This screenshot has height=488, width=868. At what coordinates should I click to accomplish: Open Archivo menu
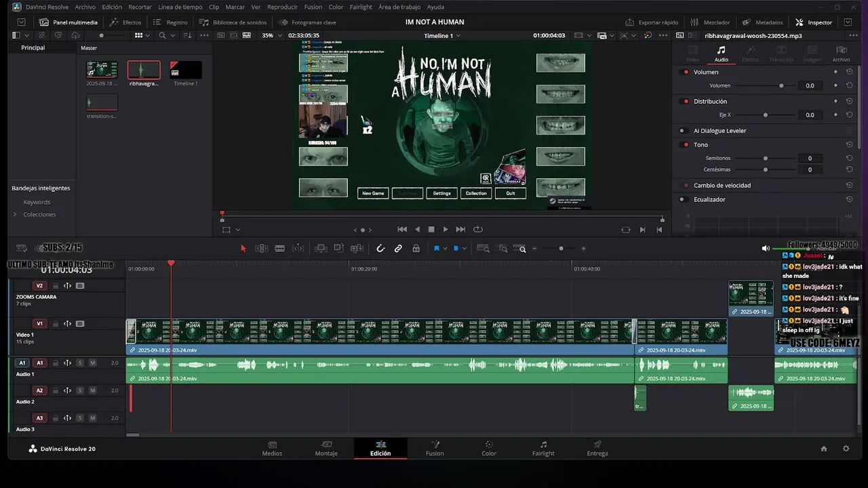tap(85, 7)
